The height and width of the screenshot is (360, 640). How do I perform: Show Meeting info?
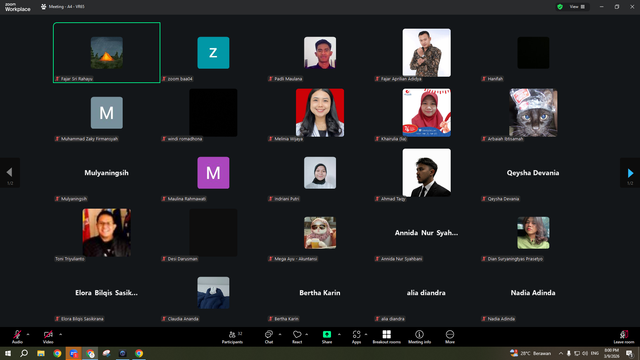click(x=419, y=337)
